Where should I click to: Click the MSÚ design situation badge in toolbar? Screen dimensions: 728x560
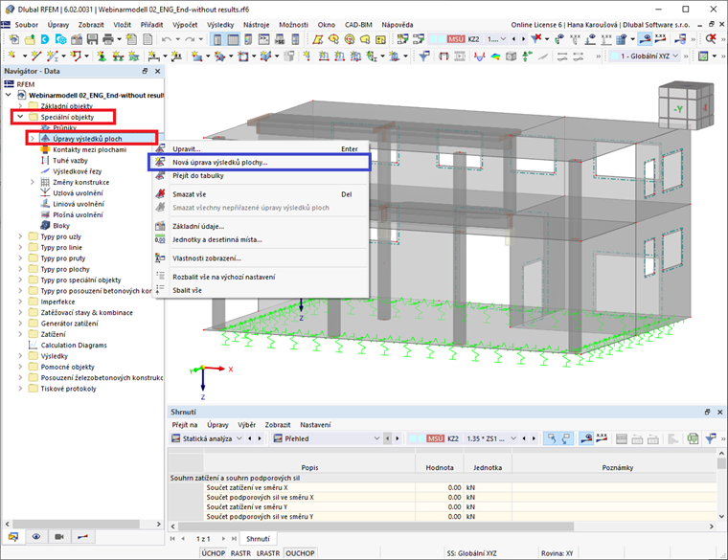tap(455, 39)
